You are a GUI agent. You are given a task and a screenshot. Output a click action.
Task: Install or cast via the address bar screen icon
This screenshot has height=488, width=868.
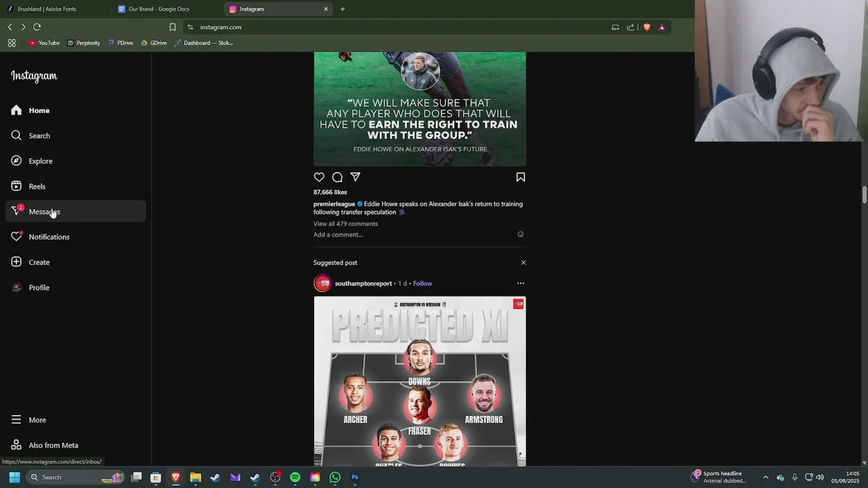click(615, 27)
